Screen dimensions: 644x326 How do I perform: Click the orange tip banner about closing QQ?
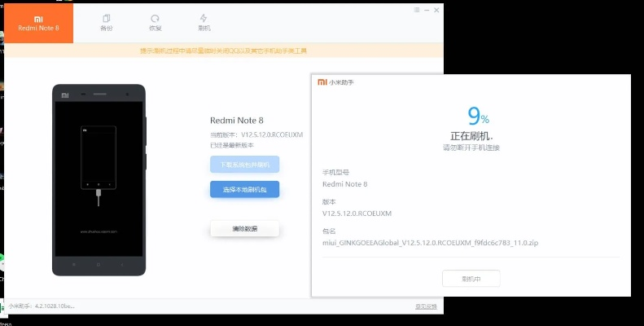(x=223, y=51)
